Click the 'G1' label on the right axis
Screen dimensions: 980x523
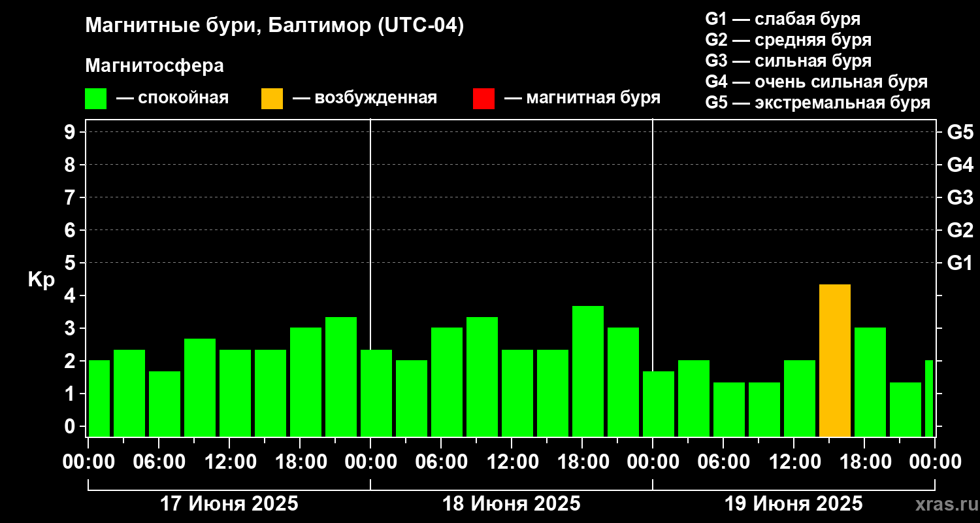tap(960, 263)
